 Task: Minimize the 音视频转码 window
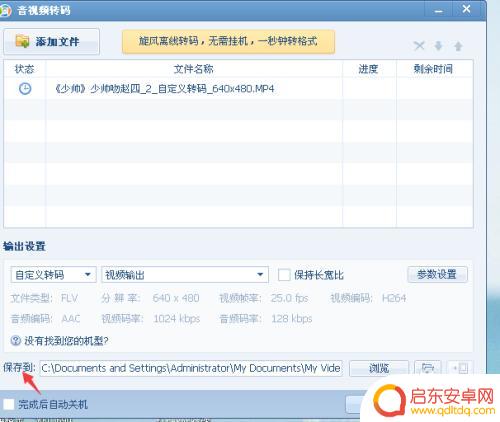tap(439, 11)
